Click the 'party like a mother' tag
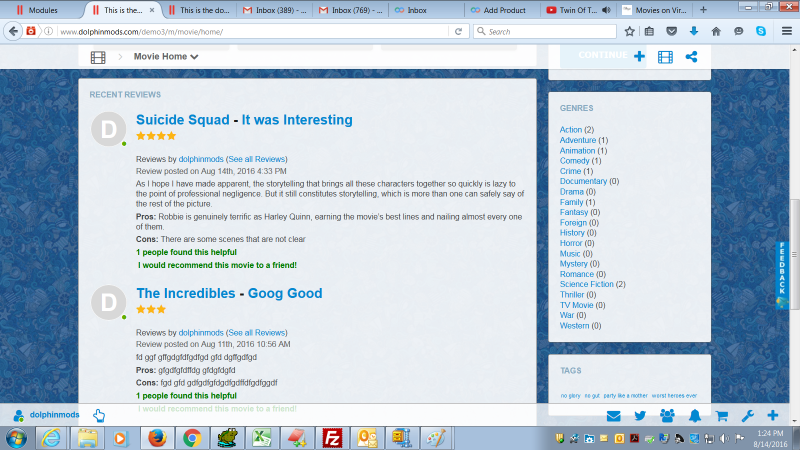 pyautogui.click(x=626, y=395)
